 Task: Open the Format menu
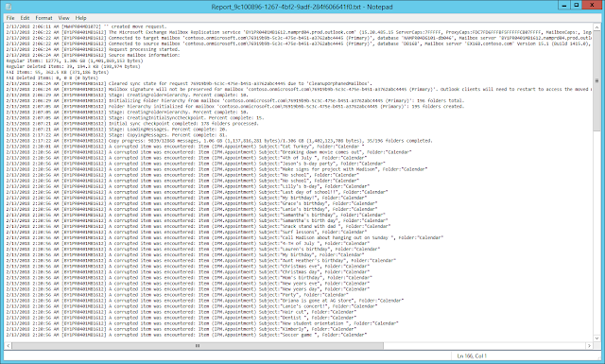pyautogui.click(x=43, y=18)
